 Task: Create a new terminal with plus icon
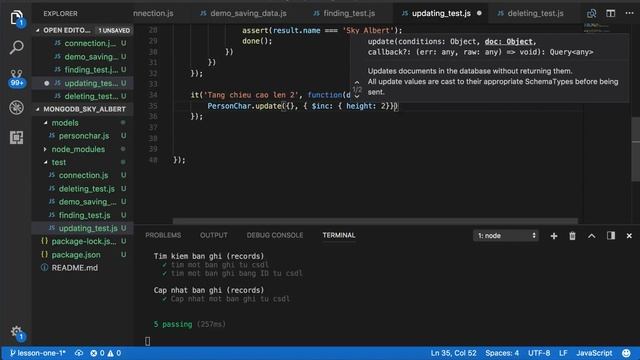(553, 236)
